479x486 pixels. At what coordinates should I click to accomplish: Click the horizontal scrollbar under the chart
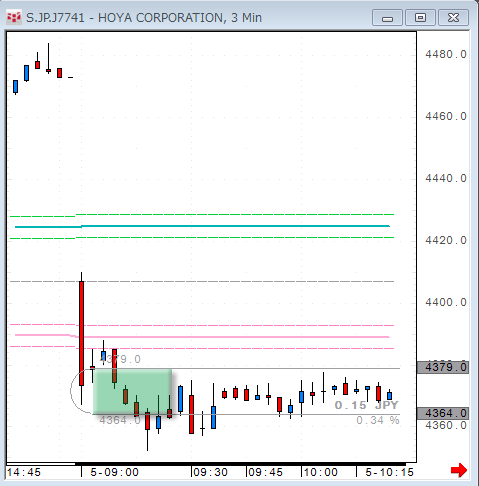click(x=206, y=464)
